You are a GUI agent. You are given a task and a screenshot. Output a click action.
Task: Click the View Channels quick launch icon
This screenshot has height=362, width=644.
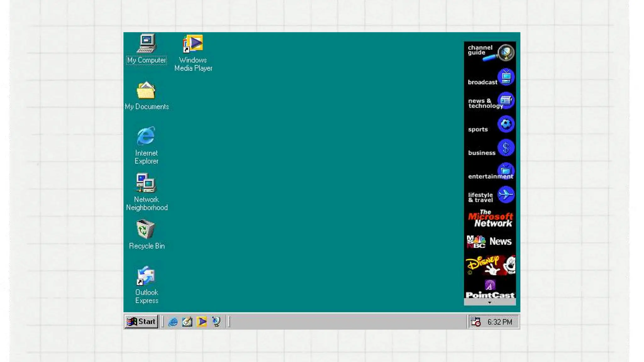tap(216, 321)
